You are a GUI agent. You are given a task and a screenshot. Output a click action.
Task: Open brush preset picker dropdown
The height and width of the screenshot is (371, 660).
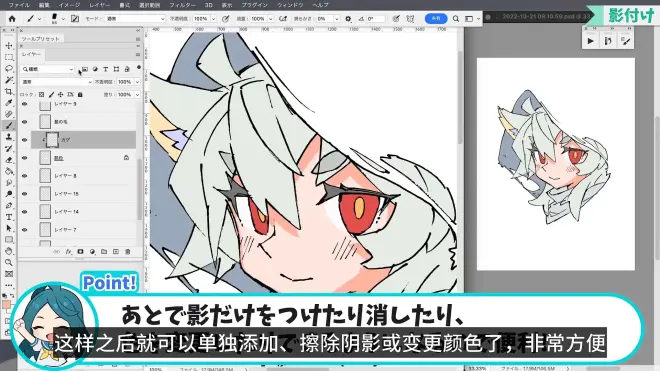coord(63,19)
